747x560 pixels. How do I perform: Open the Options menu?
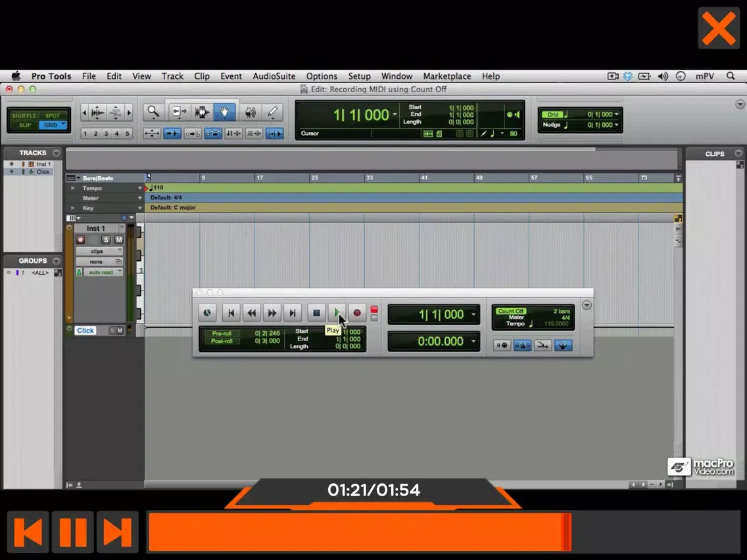322,76
